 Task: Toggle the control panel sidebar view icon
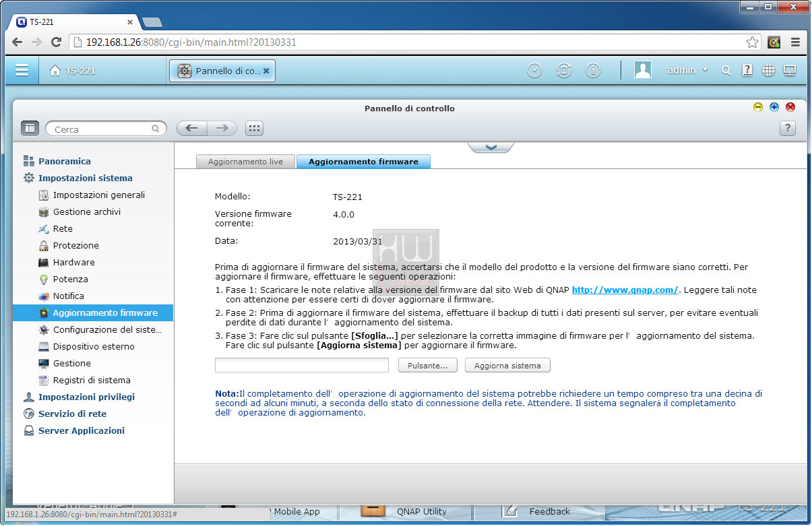30,129
